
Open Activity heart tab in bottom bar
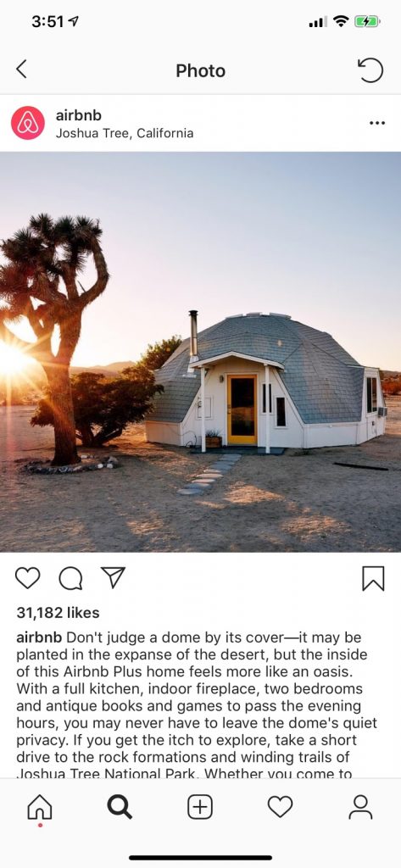click(281, 807)
